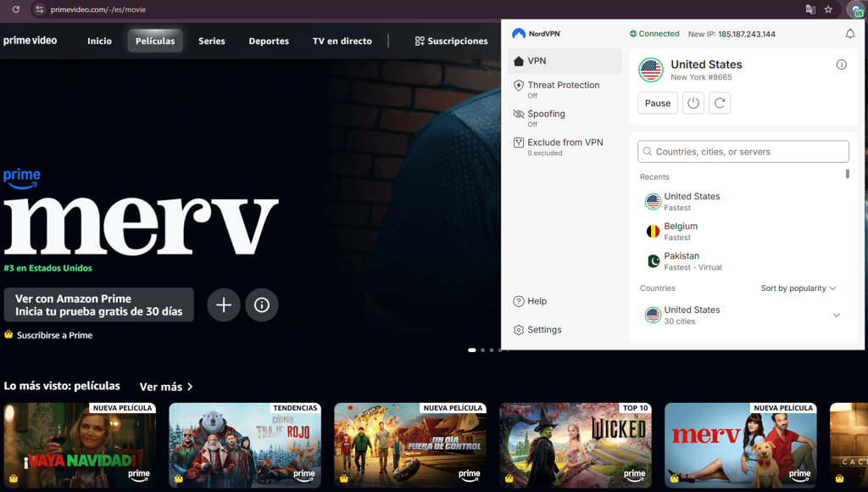Bookmark this page with the star
This screenshot has height=492, width=868.
coord(828,9)
